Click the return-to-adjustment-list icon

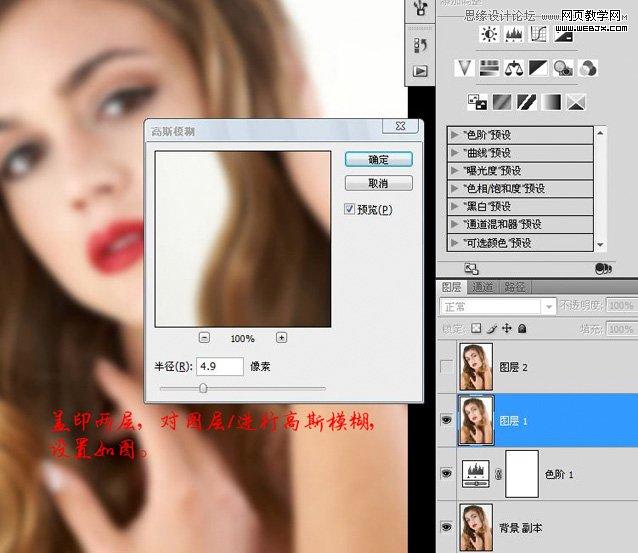(x=471, y=269)
